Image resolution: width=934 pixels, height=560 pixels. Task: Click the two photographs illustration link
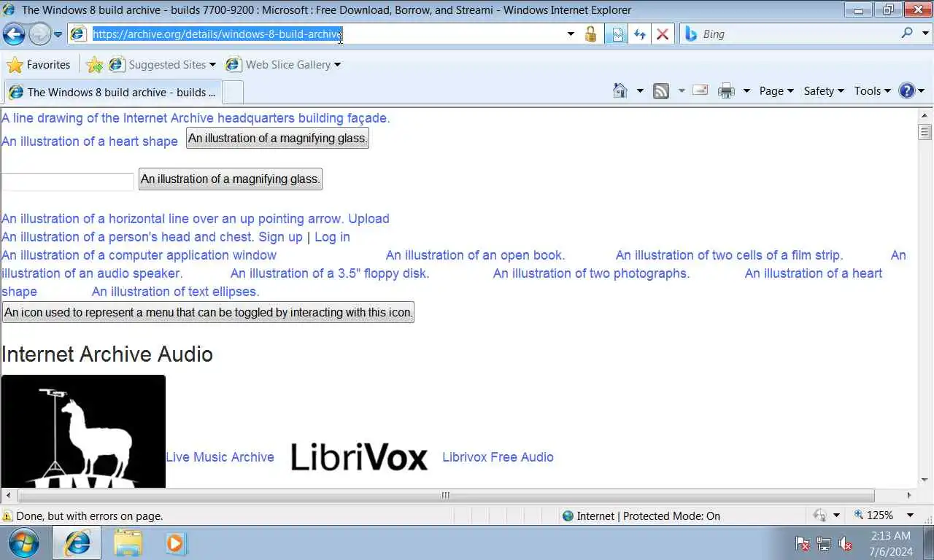coord(591,273)
